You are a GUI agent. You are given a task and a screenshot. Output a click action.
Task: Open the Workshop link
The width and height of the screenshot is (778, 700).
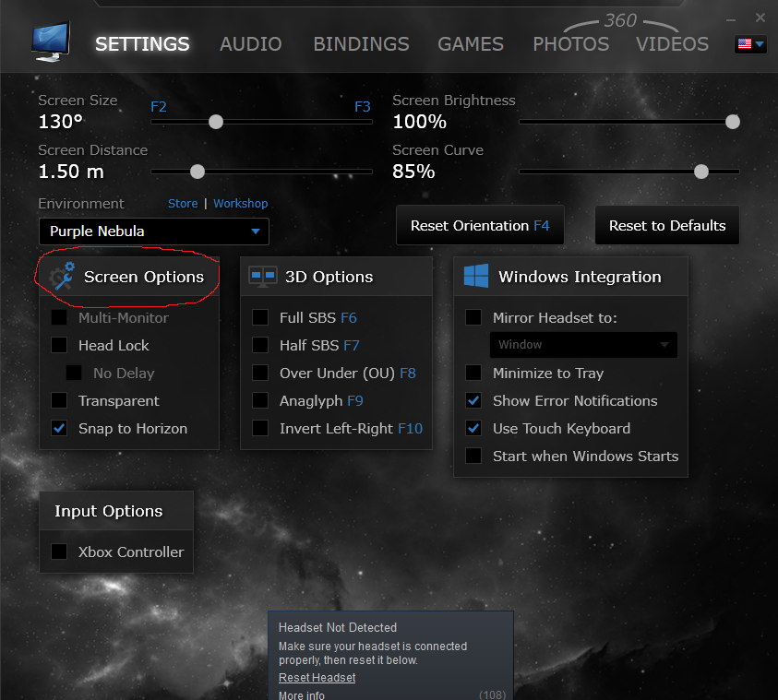[x=241, y=203]
